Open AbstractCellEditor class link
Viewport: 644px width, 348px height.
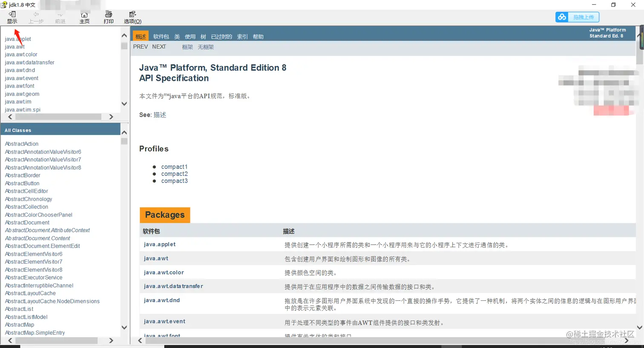click(26, 191)
